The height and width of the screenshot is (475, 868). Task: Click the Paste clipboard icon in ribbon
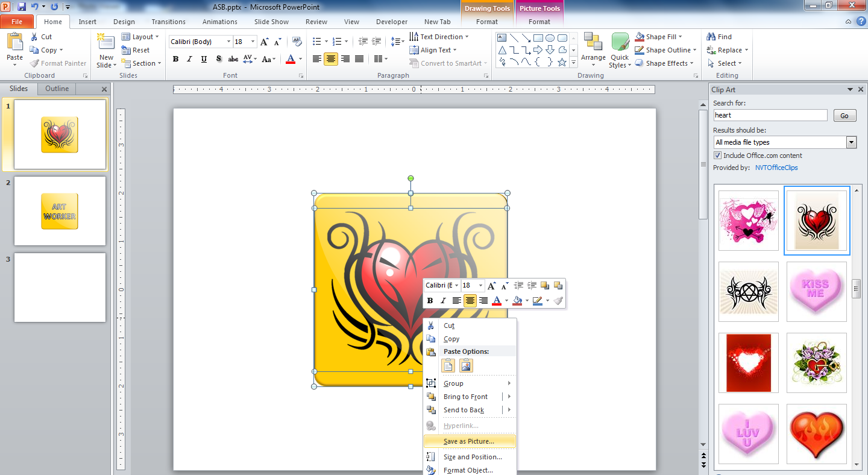(x=14, y=43)
